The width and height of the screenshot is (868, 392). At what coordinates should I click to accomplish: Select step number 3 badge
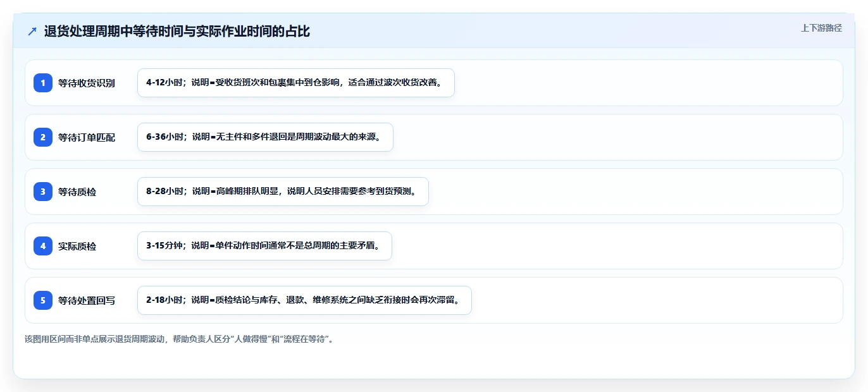click(x=43, y=192)
